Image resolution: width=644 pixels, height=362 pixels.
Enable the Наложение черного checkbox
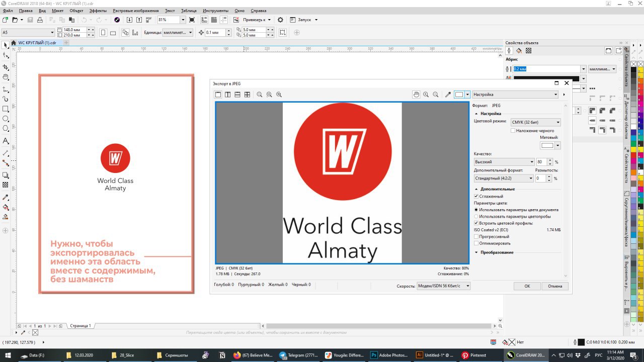coord(513,131)
